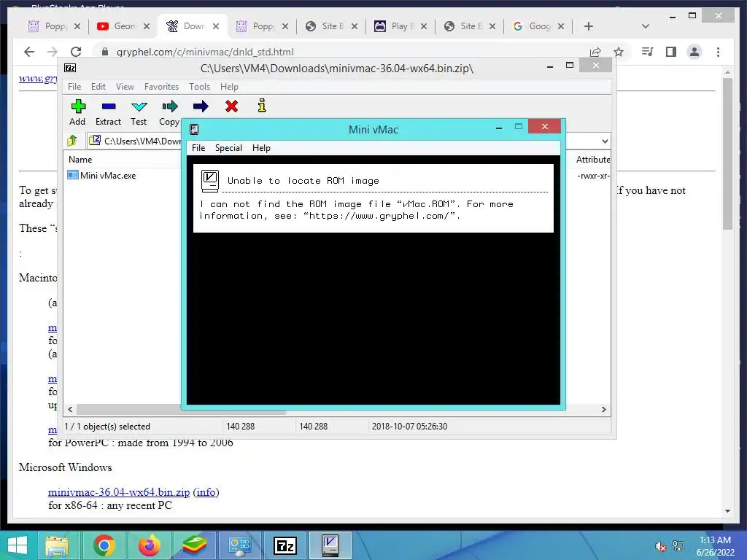
Task: Expand the 7-Zip address path dropdown
Action: coord(605,141)
